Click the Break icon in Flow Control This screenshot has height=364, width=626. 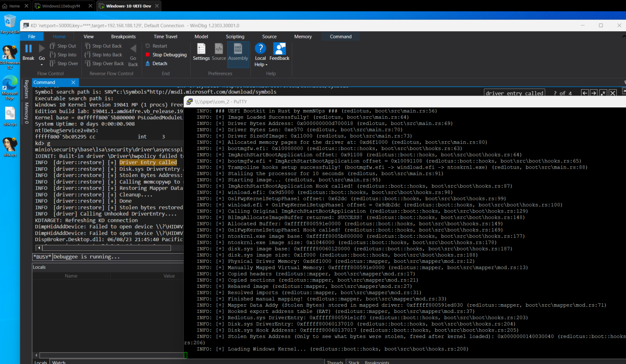[x=28, y=52]
